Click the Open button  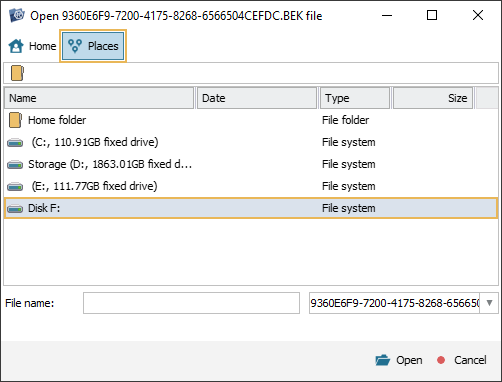[399, 360]
